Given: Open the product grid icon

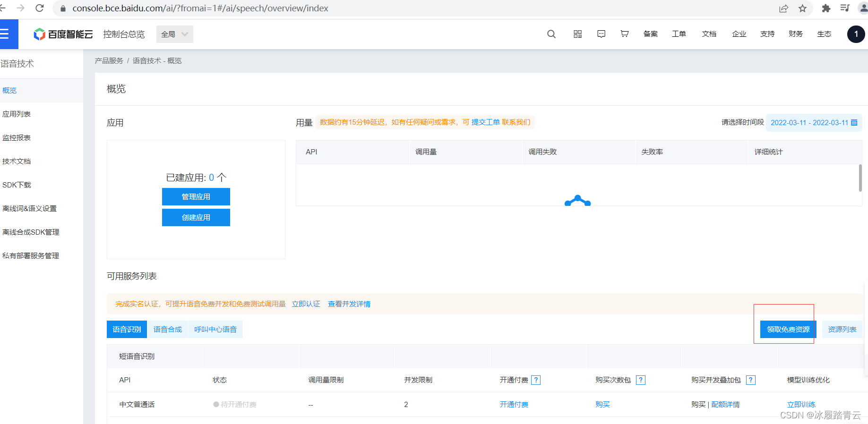Looking at the screenshot, I should pos(577,34).
